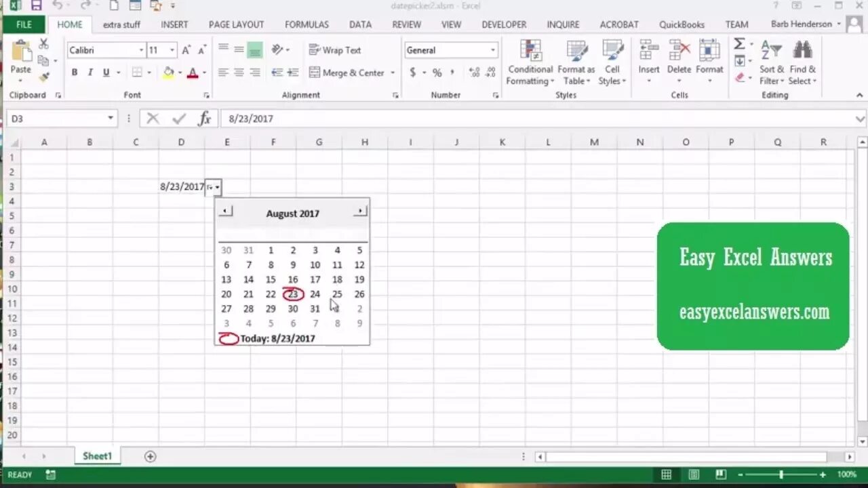This screenshot has height=488, width=868.
Task: Select the column D header
Action: [181, 142]
